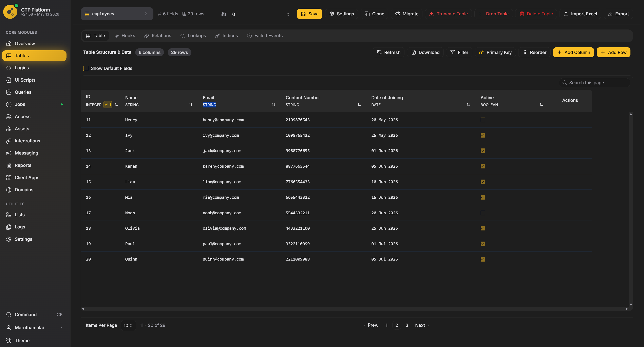The height and width of the screenshot is (347, 644).
Task: Uncheck Active box for Paul
Action: coord(483,244)
